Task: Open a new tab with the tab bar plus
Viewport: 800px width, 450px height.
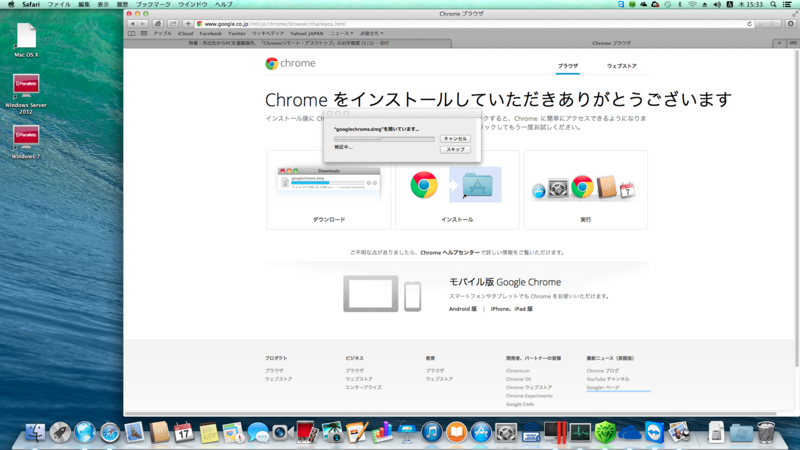Action: tap(779, 43)
